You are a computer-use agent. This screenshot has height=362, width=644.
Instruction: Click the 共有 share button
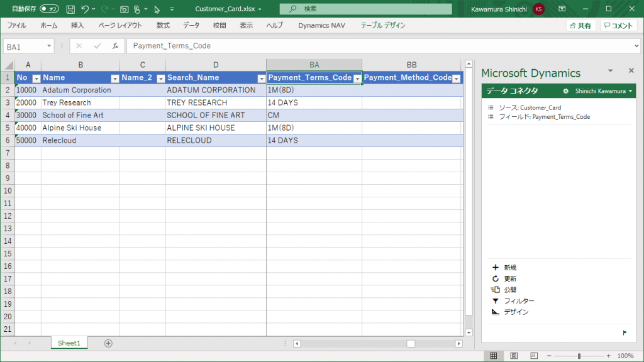[580, 25]
